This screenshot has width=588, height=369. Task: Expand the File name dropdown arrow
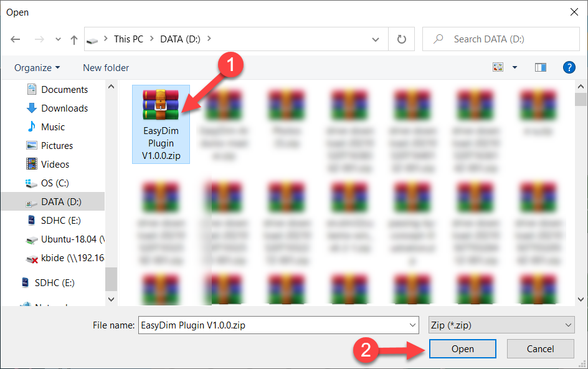point(412,325)
